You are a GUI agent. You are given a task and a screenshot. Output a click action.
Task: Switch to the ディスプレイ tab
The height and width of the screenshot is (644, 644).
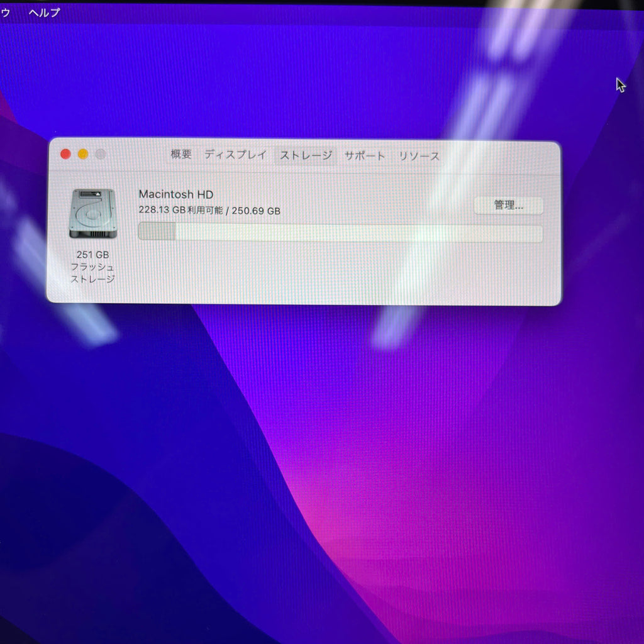point(236,155)
